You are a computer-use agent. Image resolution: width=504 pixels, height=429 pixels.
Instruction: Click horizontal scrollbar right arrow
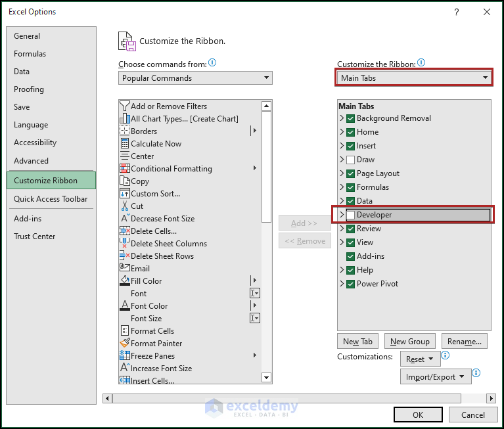click(x=491, y=399)
